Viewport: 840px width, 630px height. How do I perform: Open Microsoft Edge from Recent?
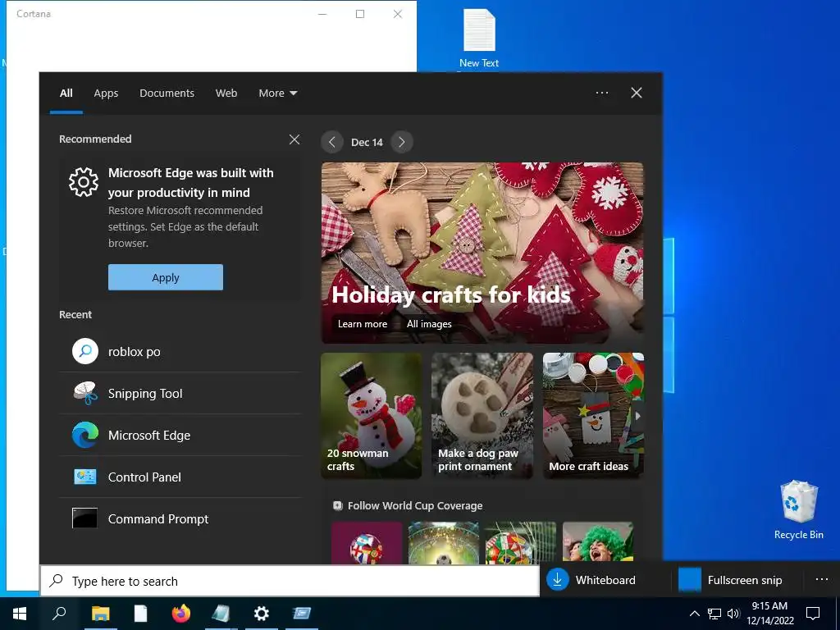180,435
